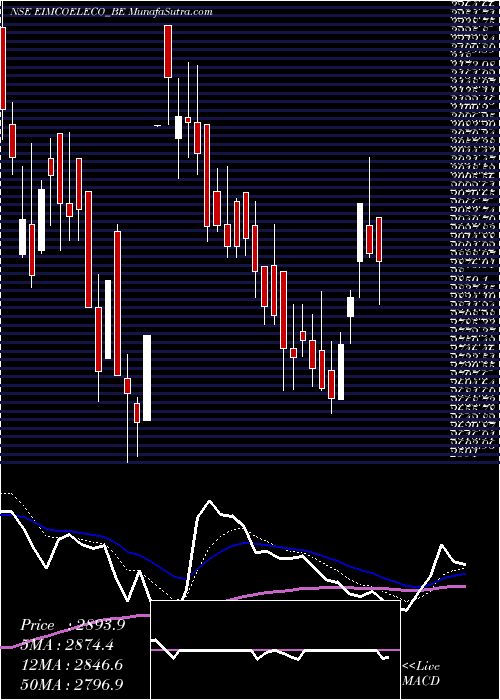Open the MACD inset chart panel
This screenshot has width=500, height=700.
[275, 650]
